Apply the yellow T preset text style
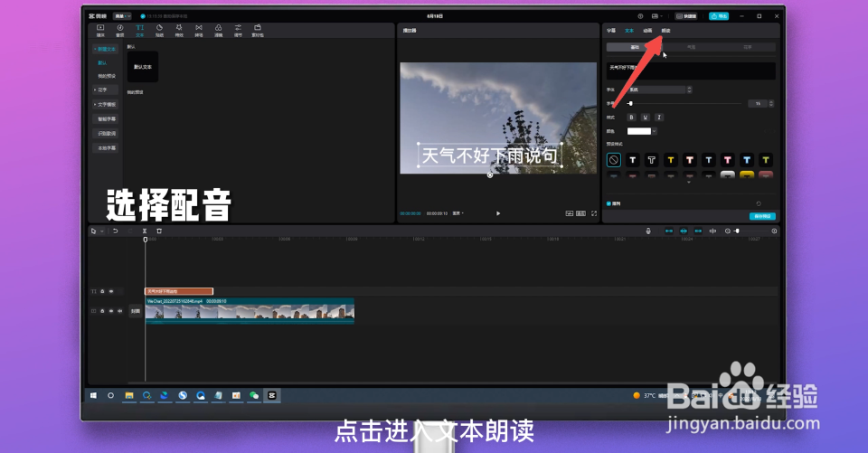The width and height of the screenshot is (868, 453). click(x=670, y=160)
